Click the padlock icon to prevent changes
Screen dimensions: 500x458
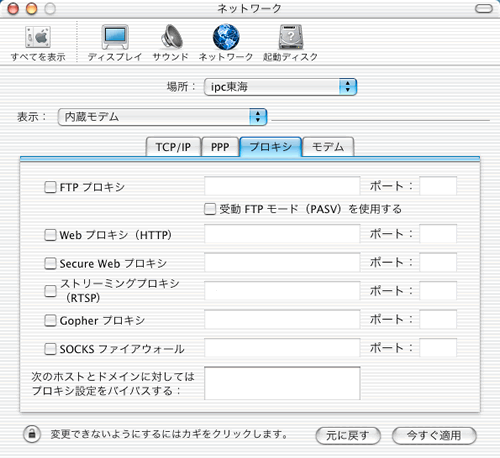[x=32, y=434]
